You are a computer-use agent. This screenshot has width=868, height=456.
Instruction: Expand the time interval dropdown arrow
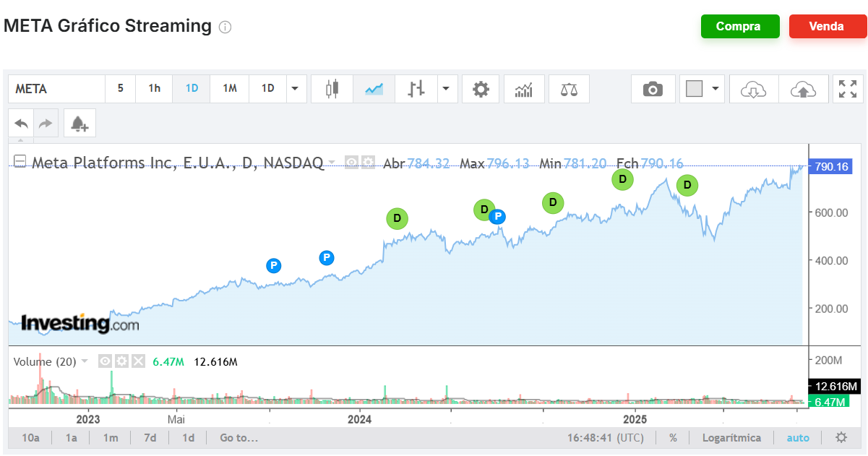295,89
